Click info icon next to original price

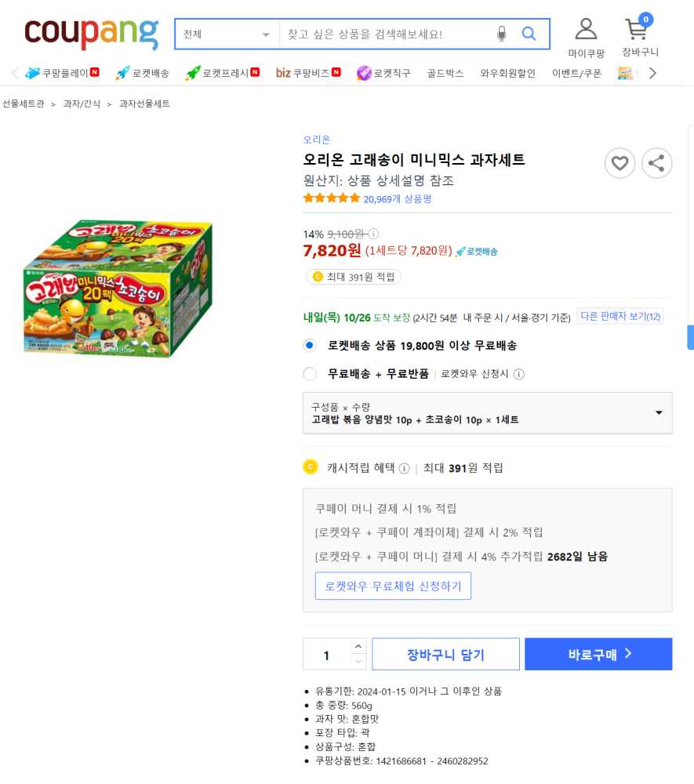373,234
